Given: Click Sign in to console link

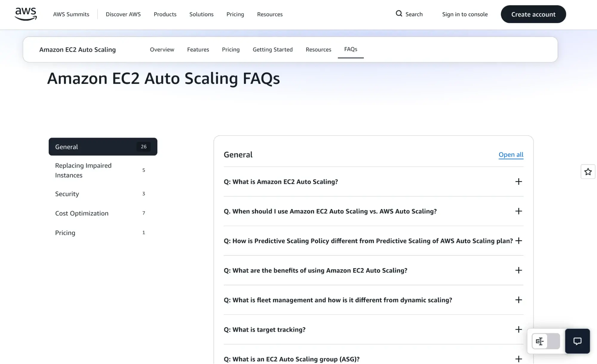Looking at the screenshot, I should coord(465,14).
